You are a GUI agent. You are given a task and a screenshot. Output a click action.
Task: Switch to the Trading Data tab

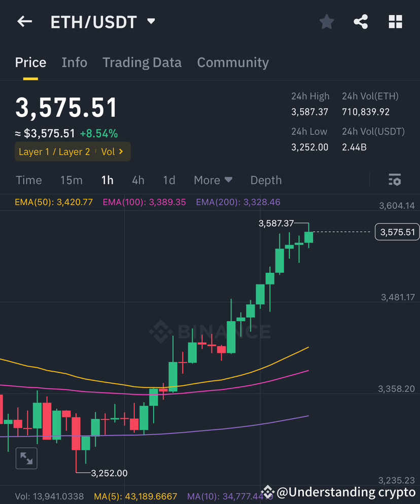(142, 62)
